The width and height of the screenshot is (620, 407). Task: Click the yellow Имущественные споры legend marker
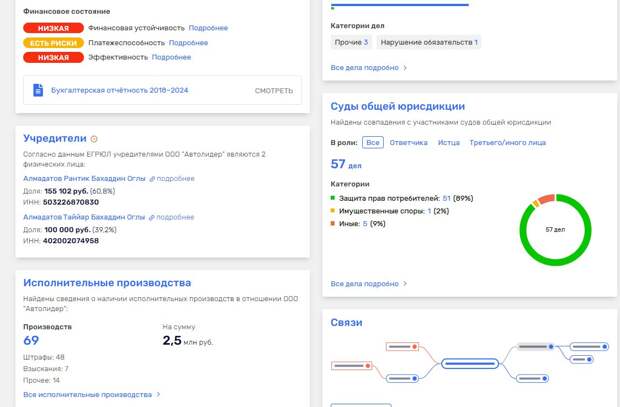[333, 211]
